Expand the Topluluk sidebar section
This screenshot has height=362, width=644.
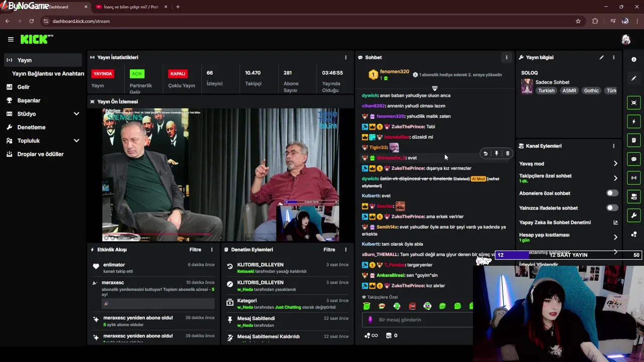[x=76, y=141]
